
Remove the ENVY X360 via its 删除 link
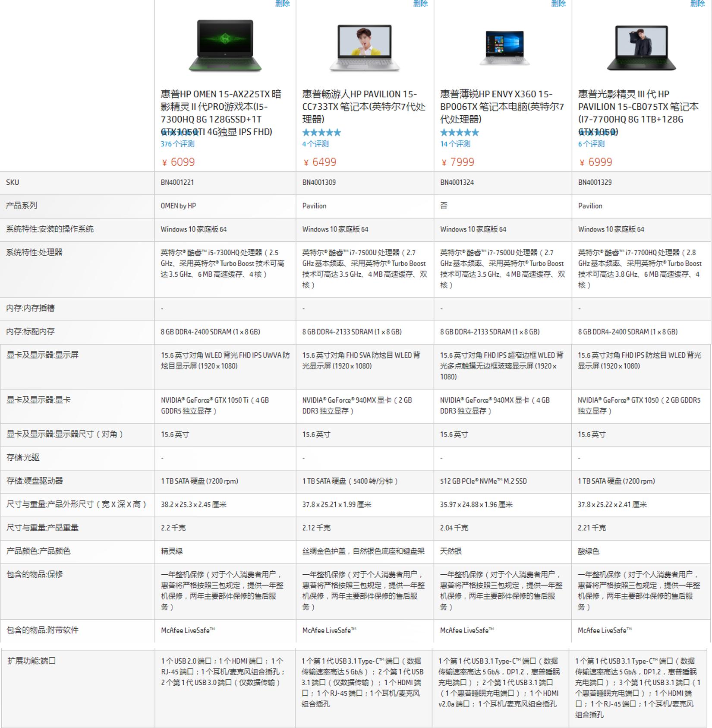558,3
